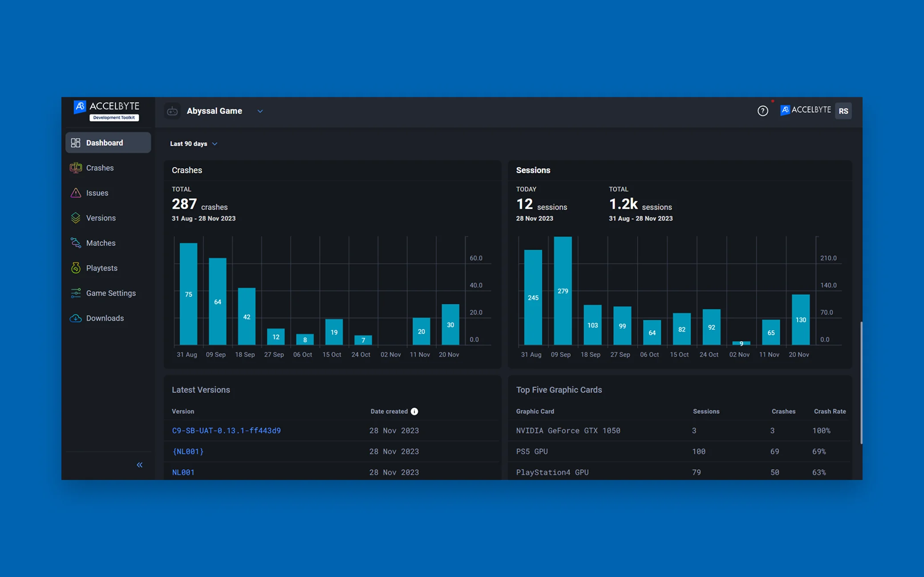Open Playtests from sidebar
This screenshot has width=924, height=577.
[108, 268]
